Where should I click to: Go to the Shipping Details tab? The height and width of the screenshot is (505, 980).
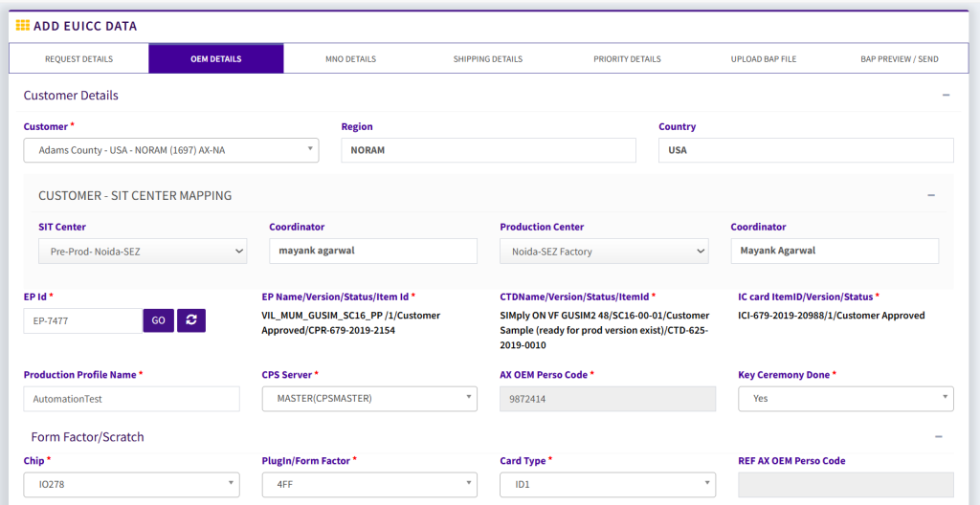[487, 59]
